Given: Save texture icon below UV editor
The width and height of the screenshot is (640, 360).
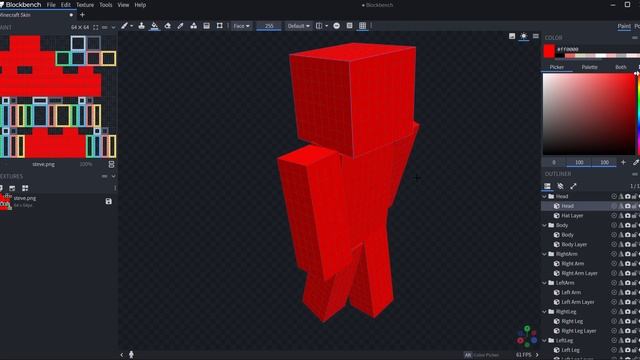Looking at the screenshot, I should click(x=111, y=164).
